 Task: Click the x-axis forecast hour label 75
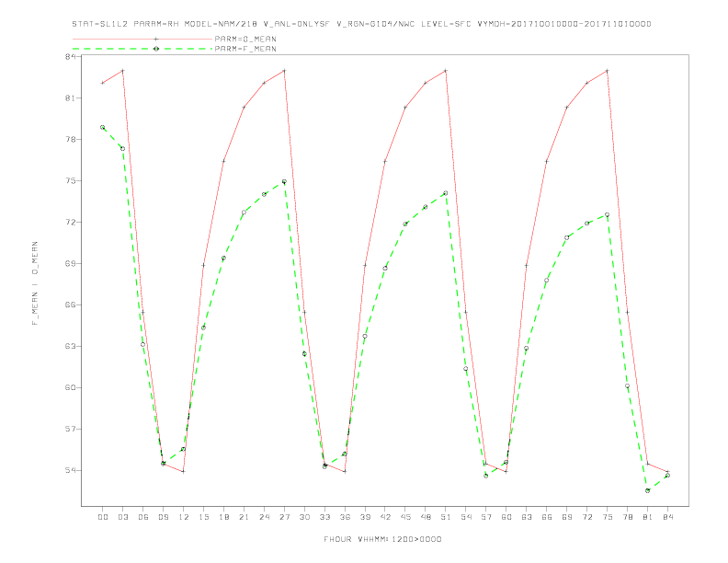coord(608,517)
